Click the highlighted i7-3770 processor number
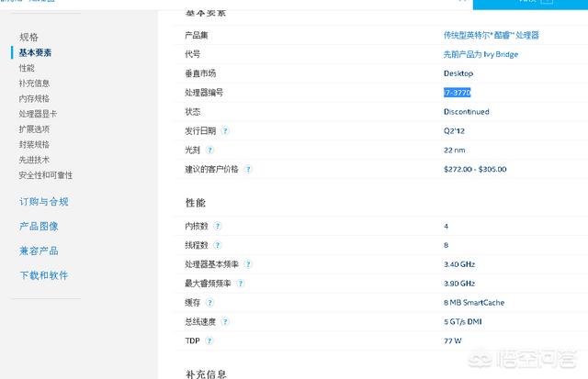 pyautogui.click(x=458, y=93)
